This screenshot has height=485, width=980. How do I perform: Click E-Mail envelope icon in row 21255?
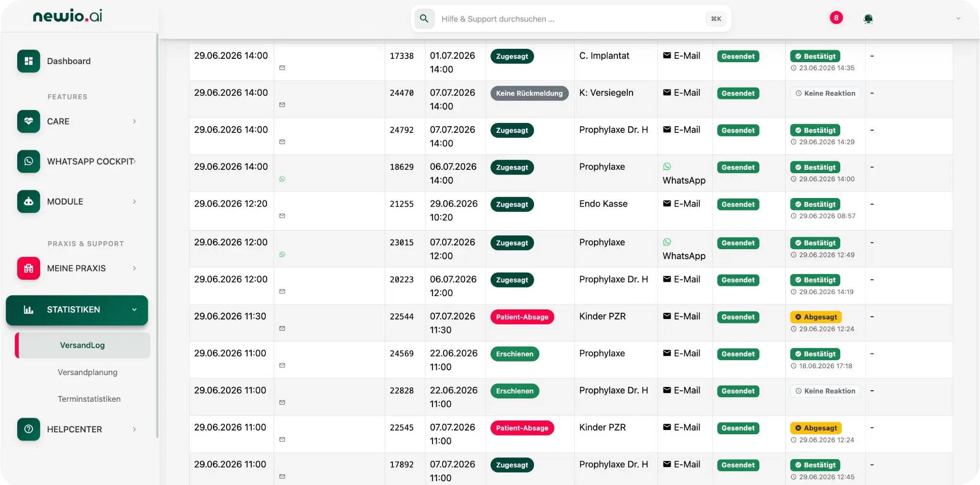(x=667, y=204)
